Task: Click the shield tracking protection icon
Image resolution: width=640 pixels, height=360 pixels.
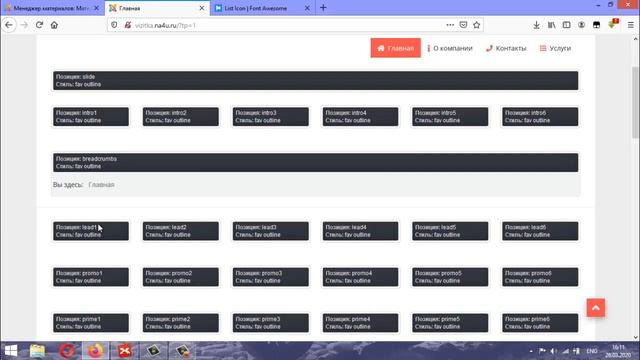Action: pos(114,25)
